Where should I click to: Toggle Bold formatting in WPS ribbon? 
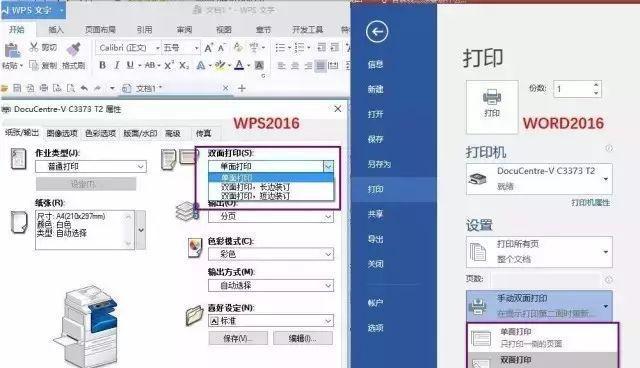point(102,65)
